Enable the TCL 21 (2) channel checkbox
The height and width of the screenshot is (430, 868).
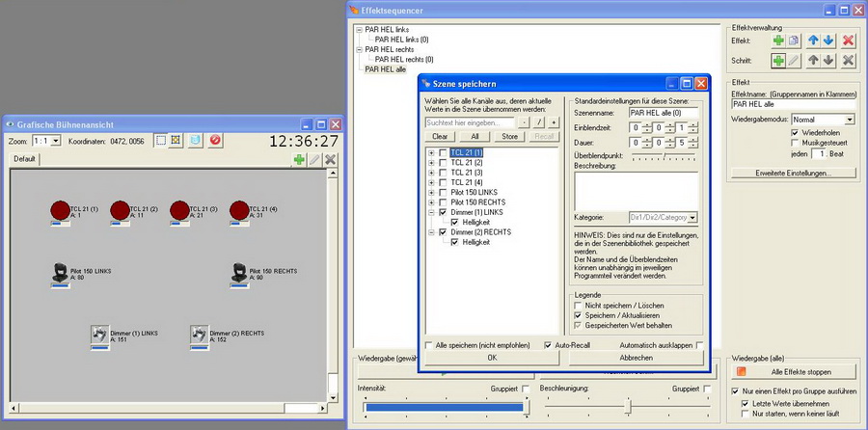pos(444,163)
